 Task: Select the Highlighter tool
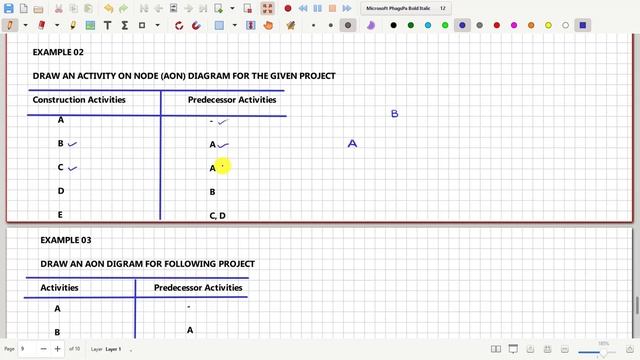point(73,25)
